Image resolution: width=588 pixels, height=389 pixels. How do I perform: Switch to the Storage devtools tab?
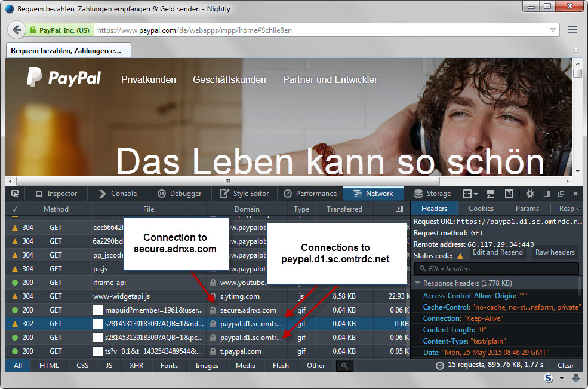[432, 194]
